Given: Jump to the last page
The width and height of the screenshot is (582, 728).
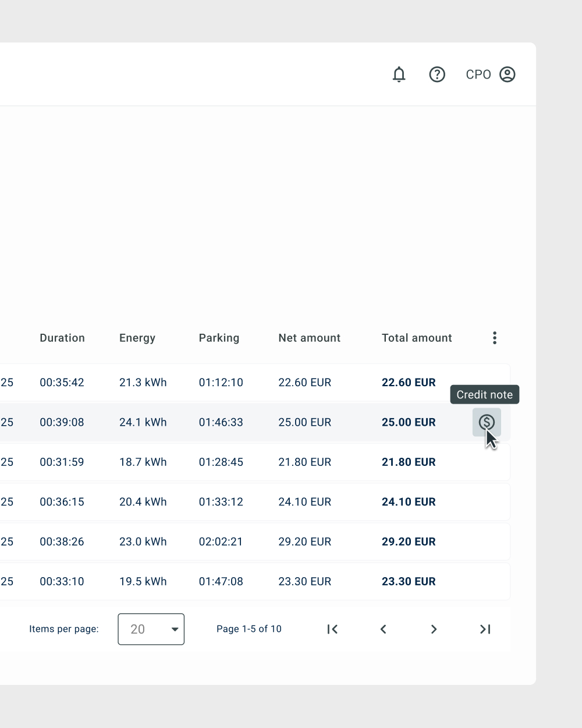Looking at the screenshot, I should pyautogui.click(x=485, y=629).
